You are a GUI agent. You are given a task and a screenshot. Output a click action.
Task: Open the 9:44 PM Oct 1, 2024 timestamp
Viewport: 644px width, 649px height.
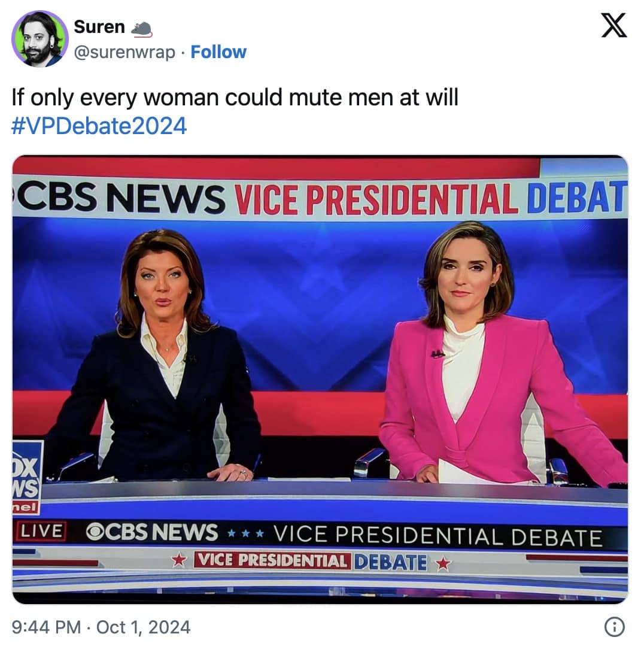tap(101, 627)
